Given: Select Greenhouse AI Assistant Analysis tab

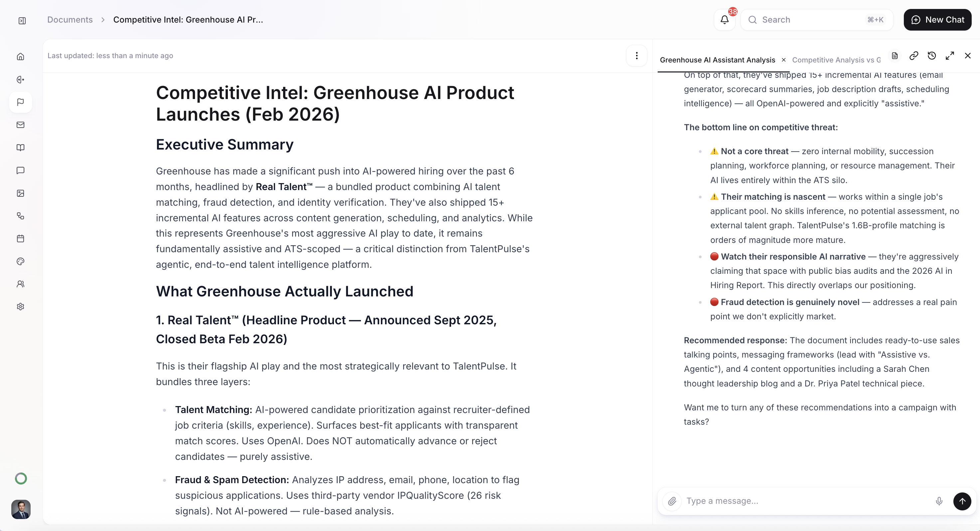Looking at the screenshot, I should pos(717,60).
